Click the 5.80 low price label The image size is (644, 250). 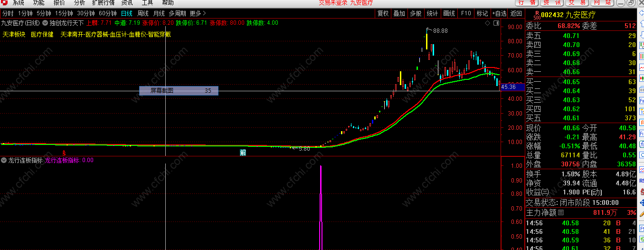click(x=304, y=149)
